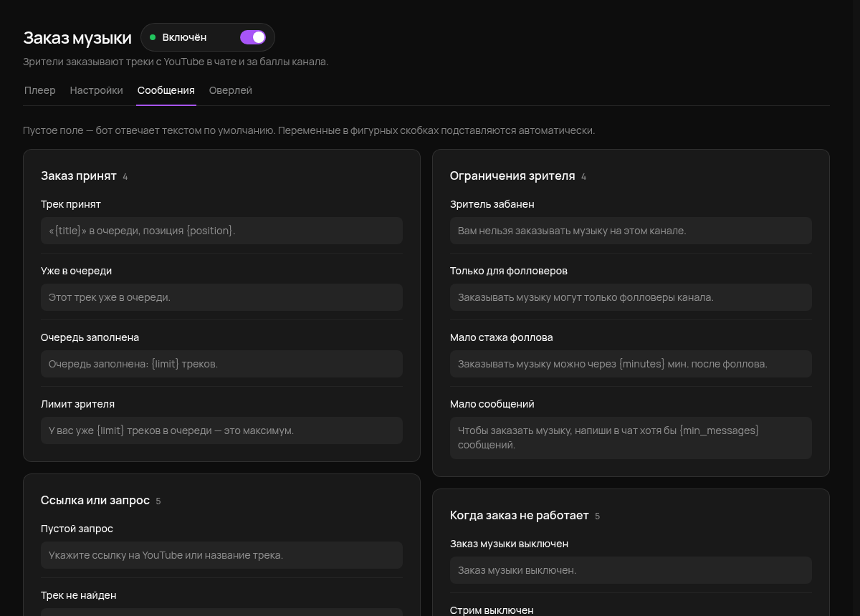Image resolution: width=860 pixels, height=616 pixels.
Task: Select the Сообщения tab
Action: point(166,90)
